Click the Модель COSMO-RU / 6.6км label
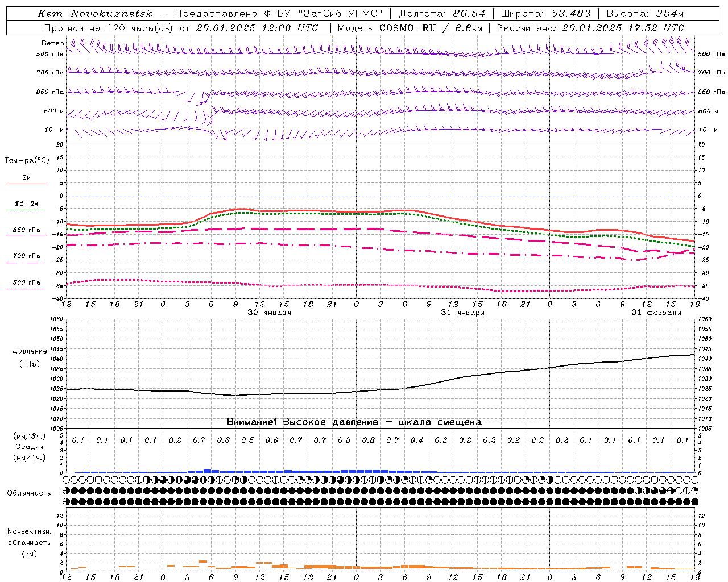Viewport: 728px width, 582px height. tap(410, 28)
